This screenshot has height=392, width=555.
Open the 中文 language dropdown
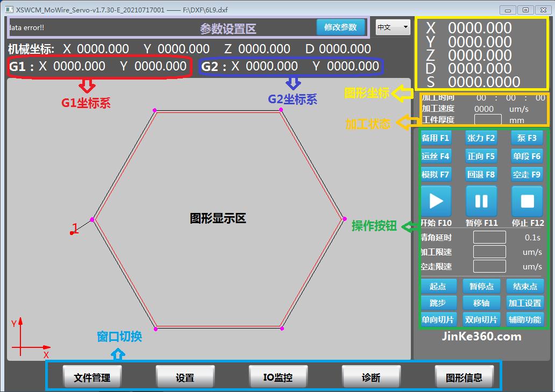(393, 27)
